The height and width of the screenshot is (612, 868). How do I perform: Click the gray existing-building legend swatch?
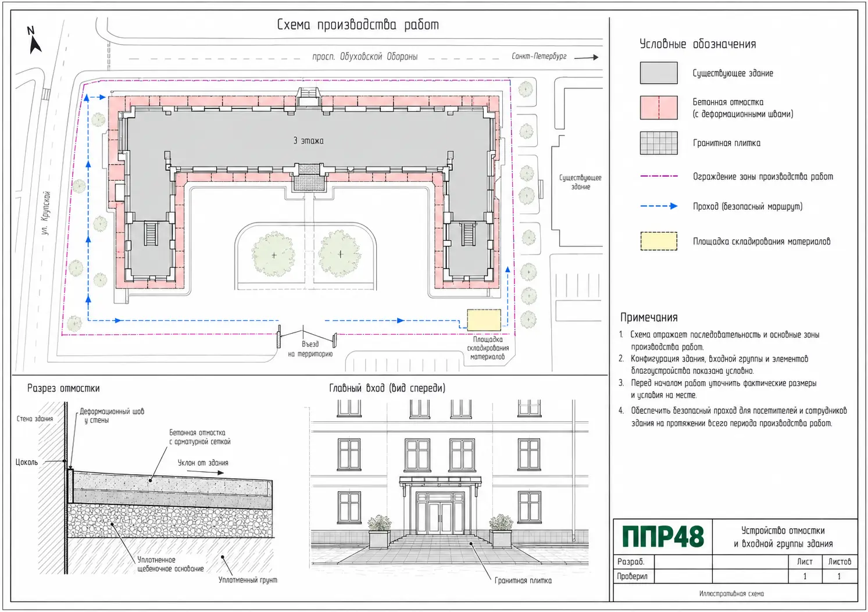click(x=659, y=73)
